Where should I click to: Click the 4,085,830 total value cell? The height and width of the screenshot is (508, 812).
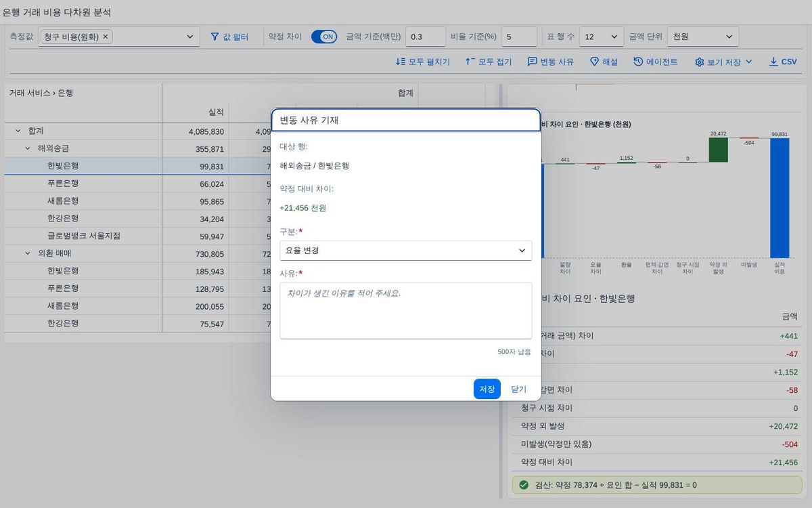pyautogui.click(x=196, y=131)
